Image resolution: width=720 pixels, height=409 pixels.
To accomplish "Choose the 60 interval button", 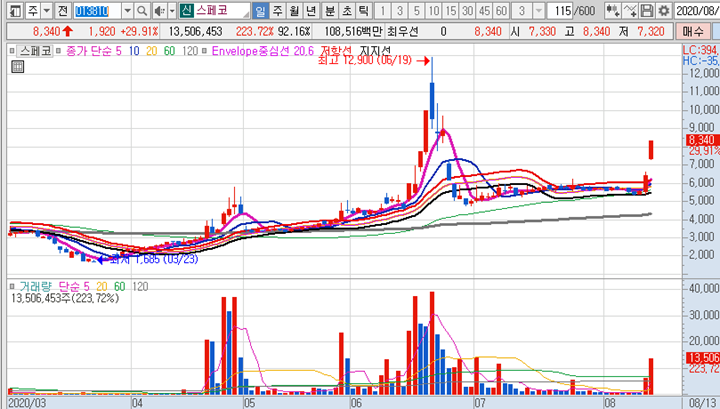I will (x=501, y=11).
